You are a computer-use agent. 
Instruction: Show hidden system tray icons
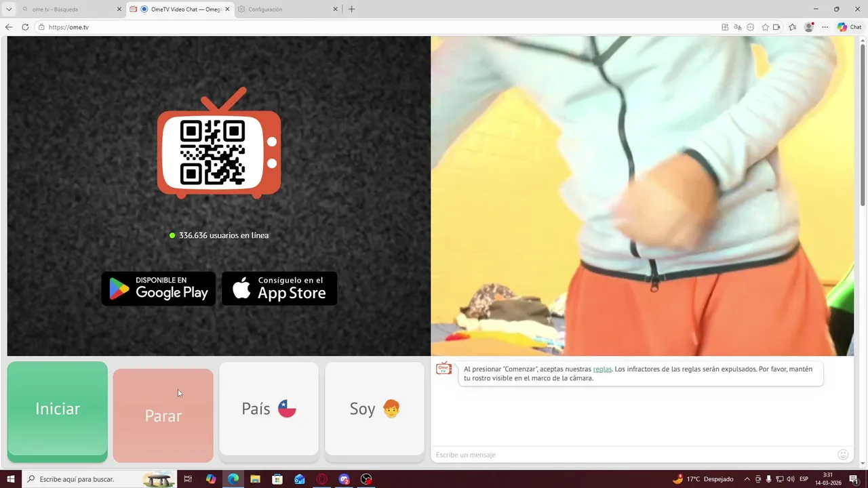[747, 479]
